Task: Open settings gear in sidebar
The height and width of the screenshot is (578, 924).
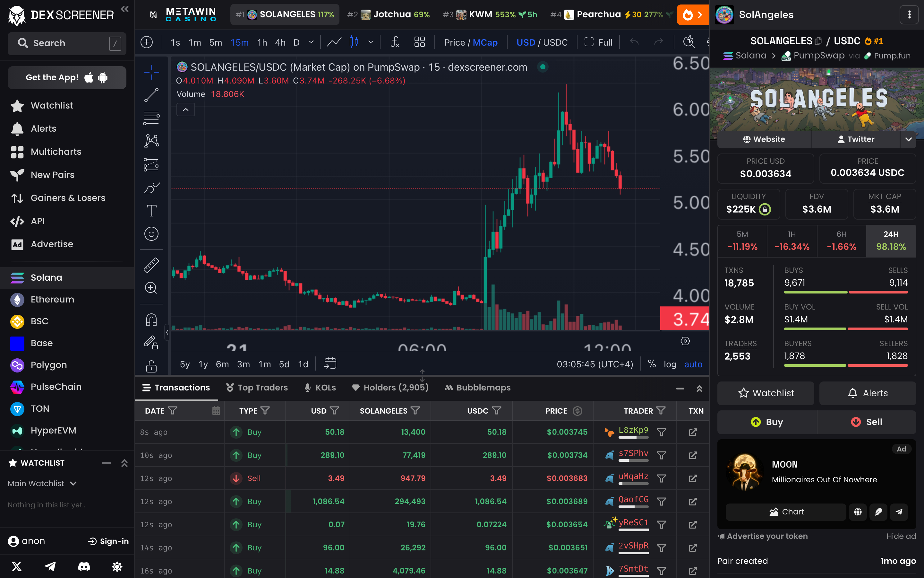Action: pos(117,566)
